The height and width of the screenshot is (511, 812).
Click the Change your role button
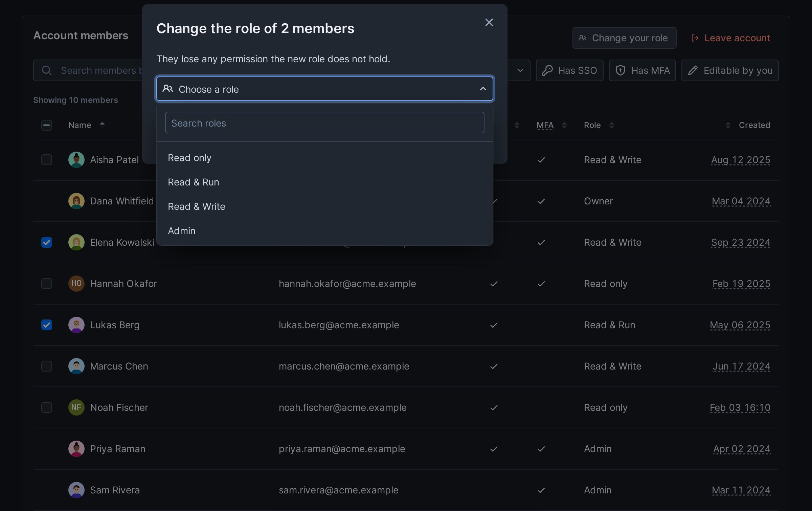[624, 38]
